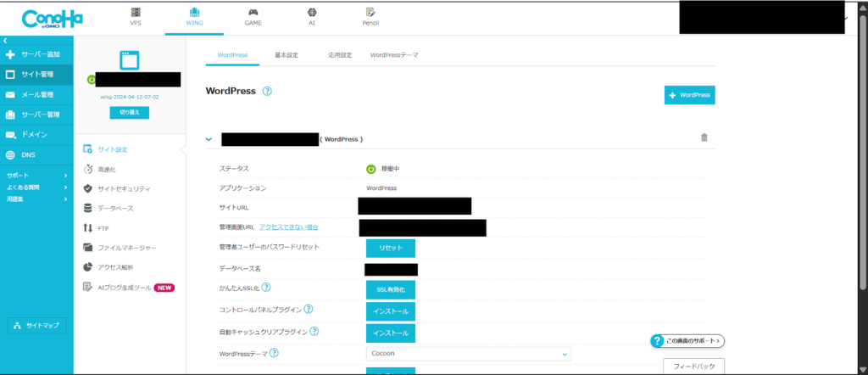Click the アクセスできない場合 link
Viewport: 868px width, 375px height.
288,227
